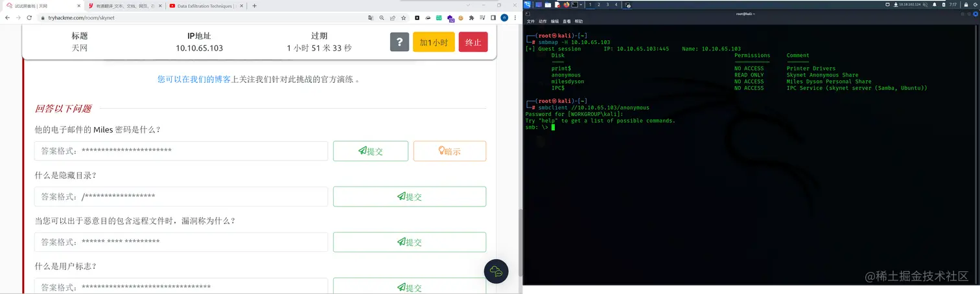Click 'smbclient //10.10.65.103/anonymous' command text
980x294 pixels.
[x=593, y=107]
